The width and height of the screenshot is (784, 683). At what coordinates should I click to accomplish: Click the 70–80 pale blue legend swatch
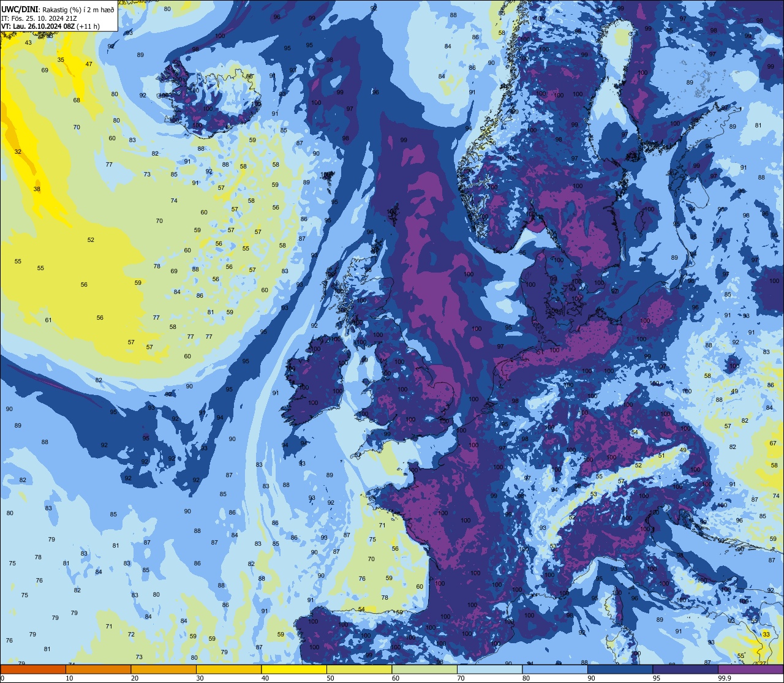point(489,670)
